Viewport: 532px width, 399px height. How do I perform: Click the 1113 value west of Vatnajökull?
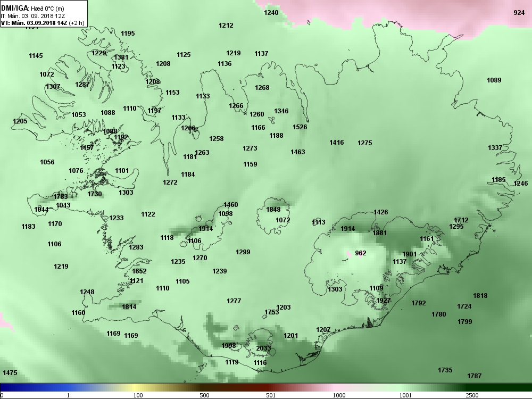319,222
